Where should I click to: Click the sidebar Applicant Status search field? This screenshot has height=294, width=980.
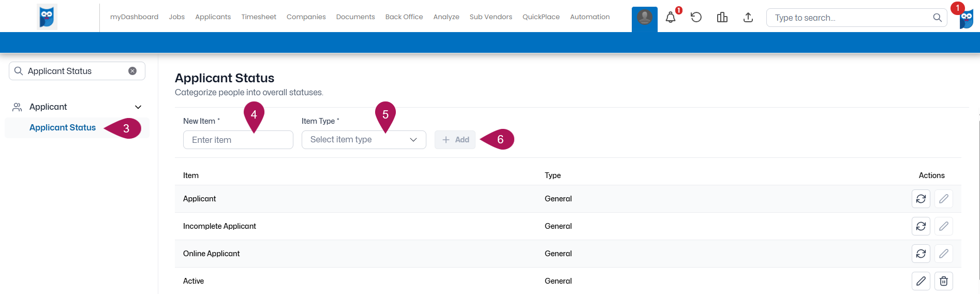click(x=77, y=71)
